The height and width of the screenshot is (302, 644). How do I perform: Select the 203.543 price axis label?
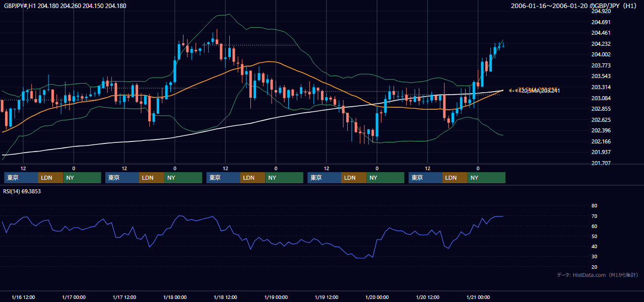pyautogui.click(x=601, y=76)
